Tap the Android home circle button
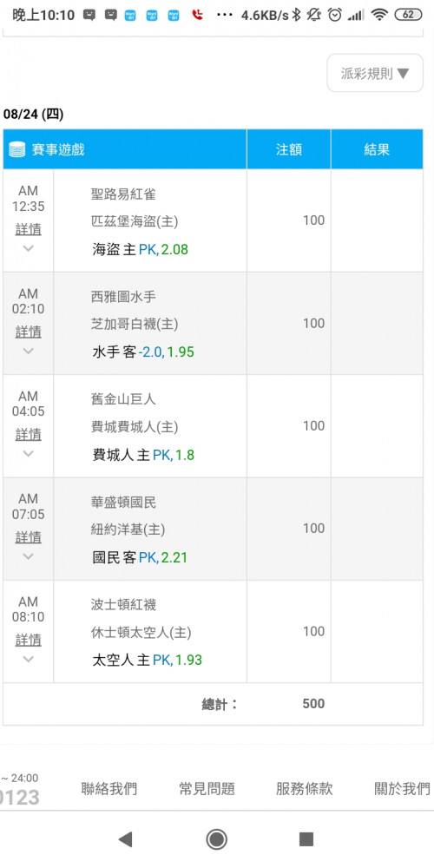Image resolution: width=434 pixels, height=868 pixels. pyautogui.click(x=216, y=839)
